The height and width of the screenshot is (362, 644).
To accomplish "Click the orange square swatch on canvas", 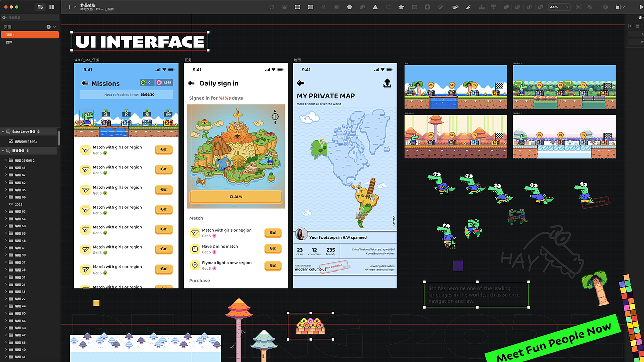I will [x=96, y=303].
